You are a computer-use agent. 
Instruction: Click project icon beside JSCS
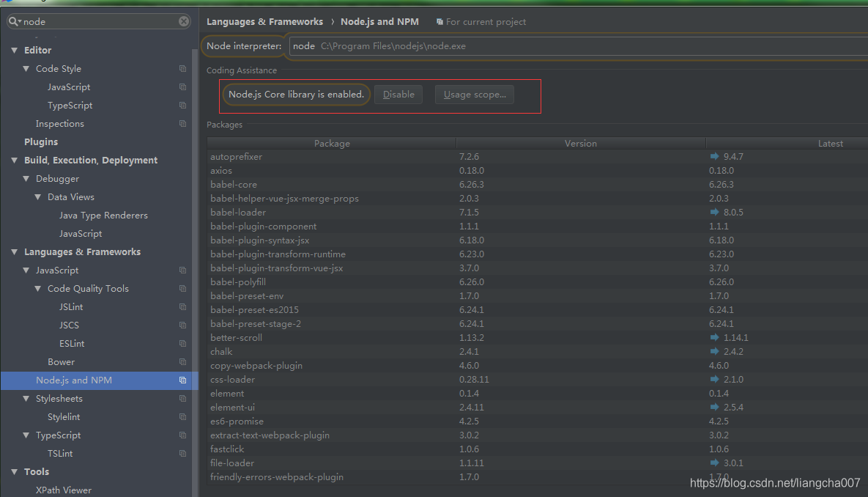coord(182,325)
